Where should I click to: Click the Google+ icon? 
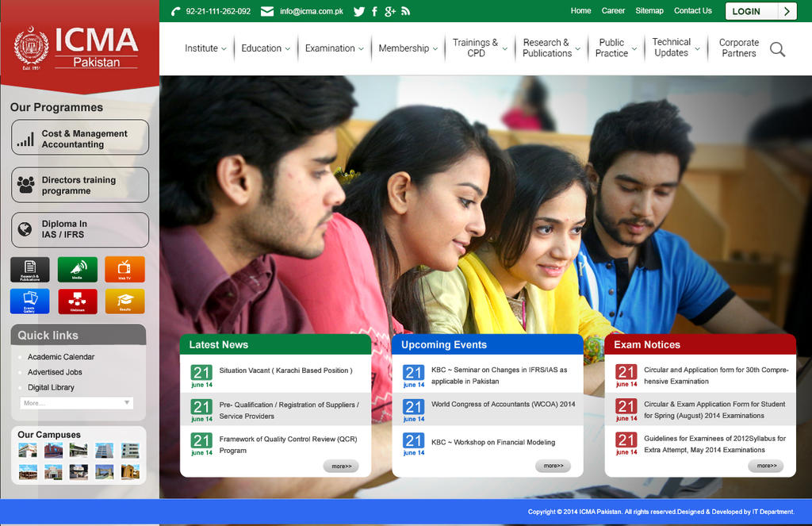(x=389, y=11)
